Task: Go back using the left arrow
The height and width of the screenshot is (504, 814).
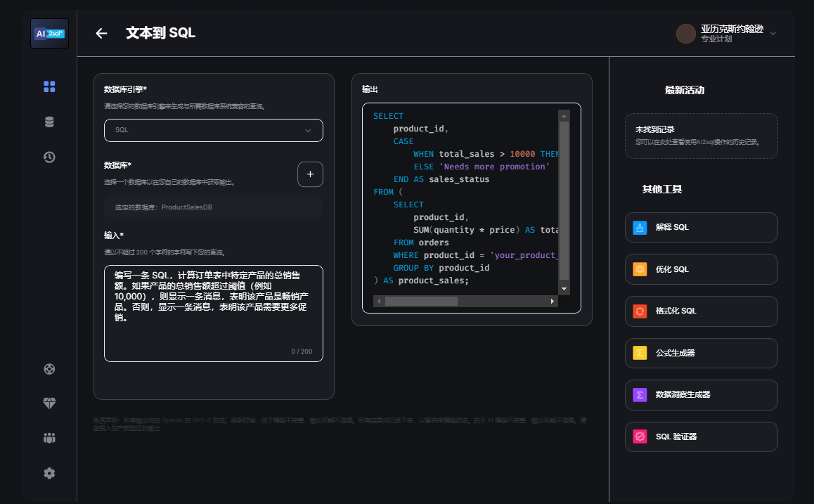Action: coord(101,33)
